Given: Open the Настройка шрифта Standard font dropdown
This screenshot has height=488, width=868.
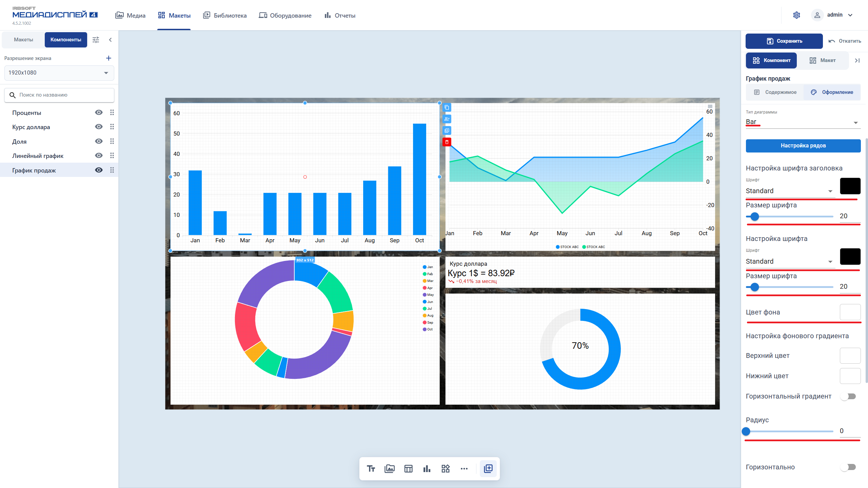Looking at the screenshot, I should pyautogui.click(x=790, y=261).
